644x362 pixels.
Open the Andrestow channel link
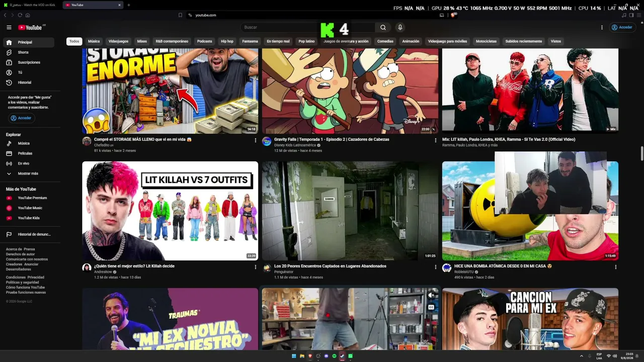click(x=103, y=272)
